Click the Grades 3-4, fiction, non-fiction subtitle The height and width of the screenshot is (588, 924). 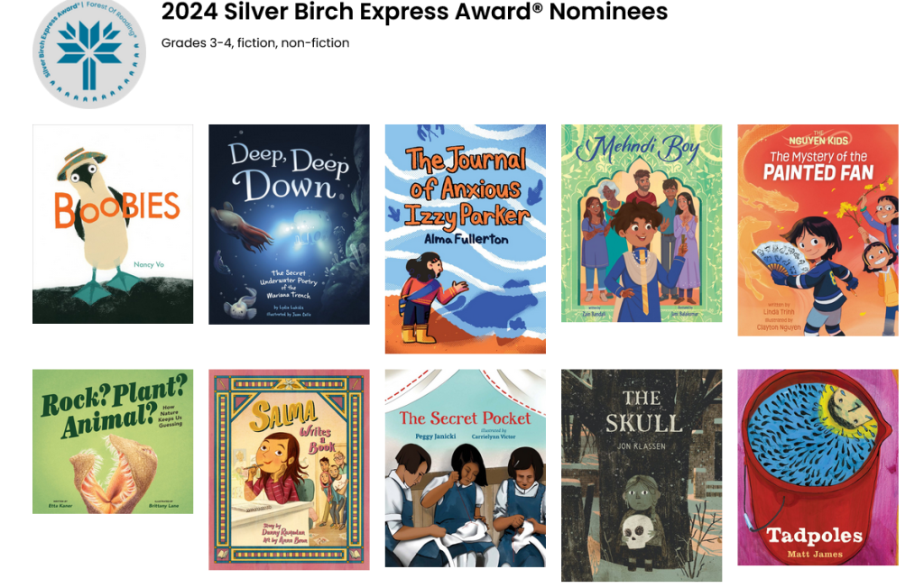point(255,43)
